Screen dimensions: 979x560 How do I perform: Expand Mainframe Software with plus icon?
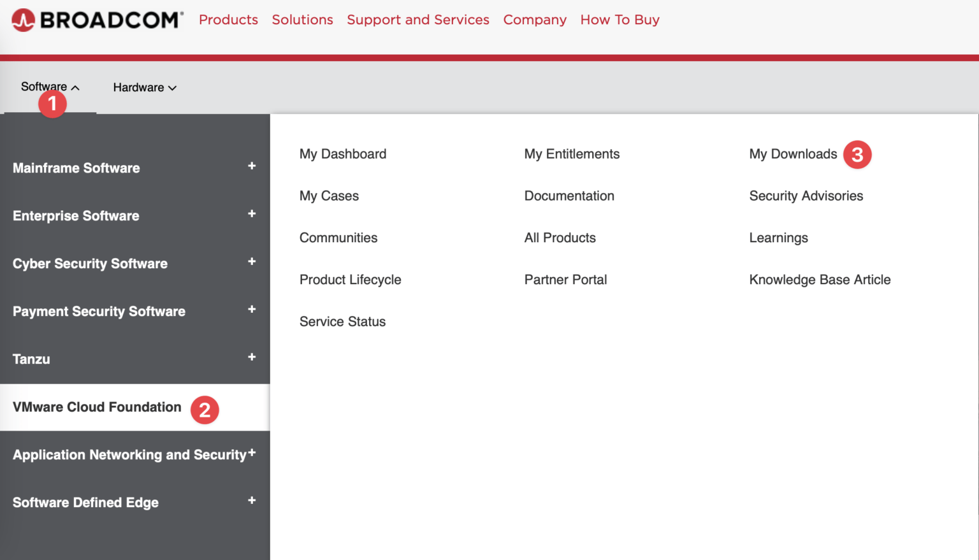pyautogui.click(x=252, y=166)
